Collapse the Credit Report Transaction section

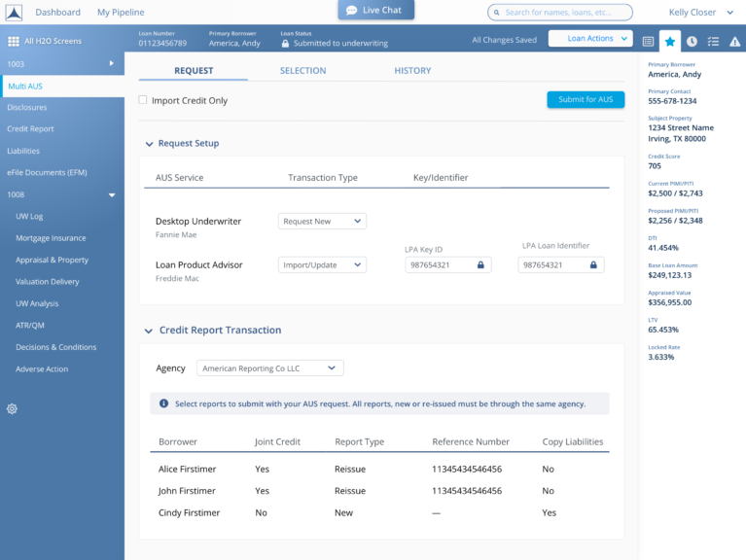point(149,331)
